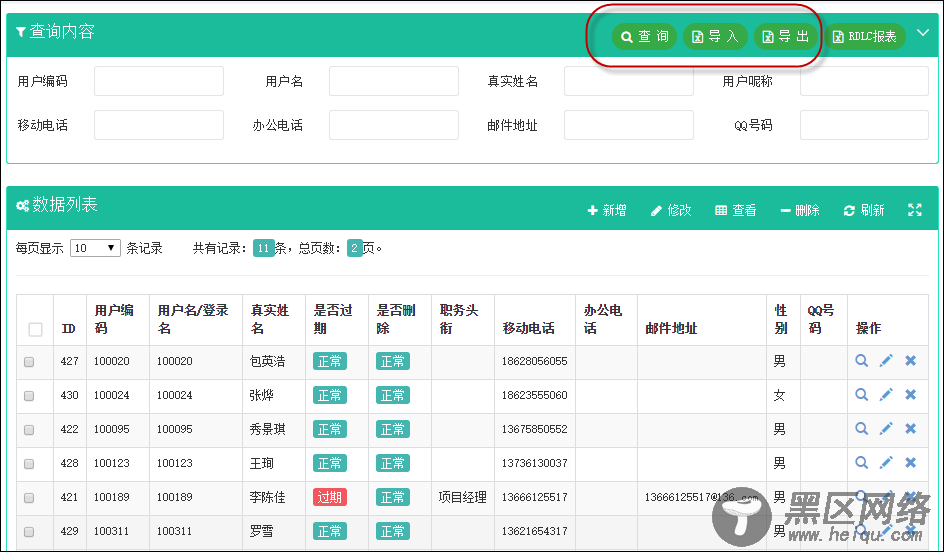Focus the 用户名 input field
The width and height of the screenshot is (944, 552).
(394, 81)
